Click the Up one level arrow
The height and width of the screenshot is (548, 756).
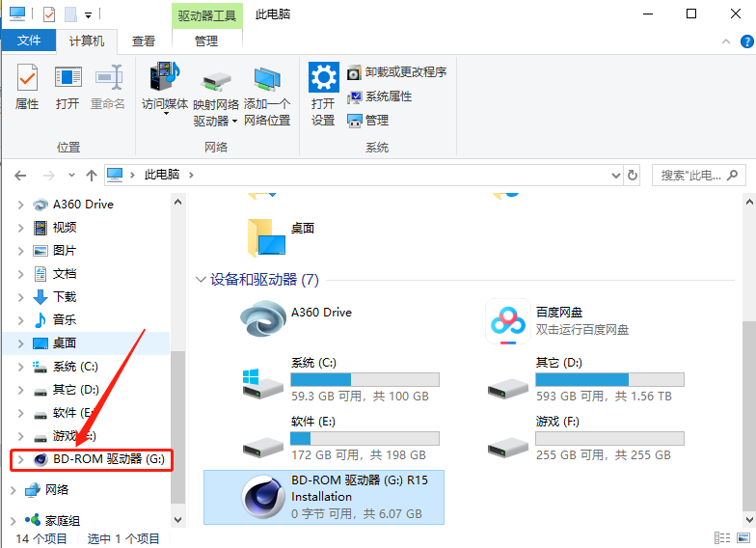(x=91, y=176)
